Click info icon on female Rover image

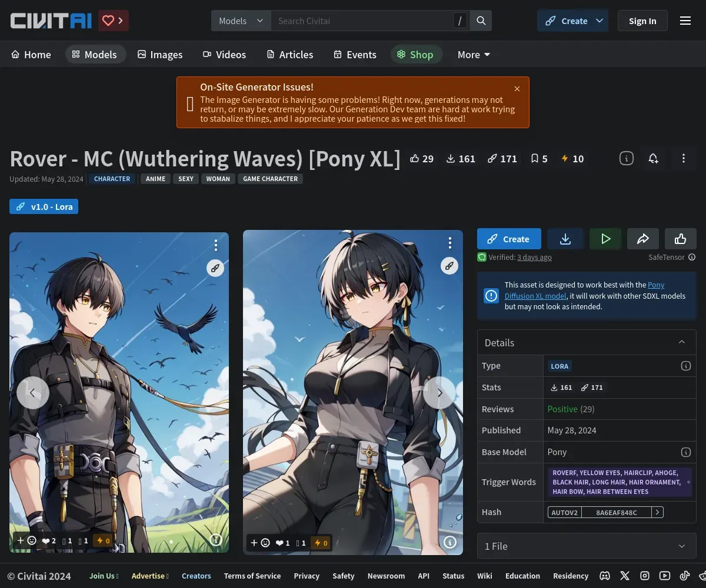(x=450, y=542)
